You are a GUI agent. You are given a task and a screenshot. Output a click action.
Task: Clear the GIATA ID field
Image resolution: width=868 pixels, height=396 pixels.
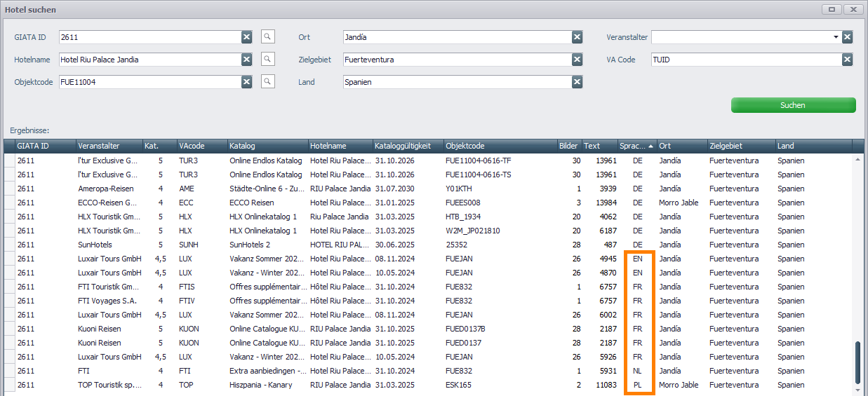pos(247,37)
